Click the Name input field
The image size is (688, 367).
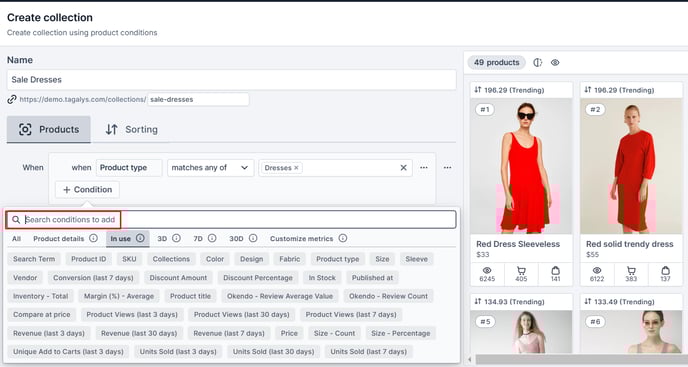[x=232, y=80]
